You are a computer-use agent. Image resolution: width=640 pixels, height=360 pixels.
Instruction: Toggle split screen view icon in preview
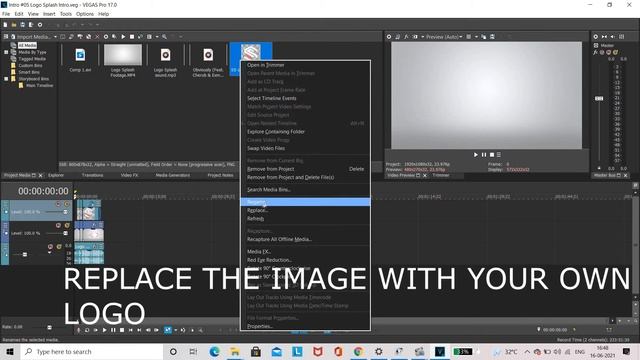point(415,37)
